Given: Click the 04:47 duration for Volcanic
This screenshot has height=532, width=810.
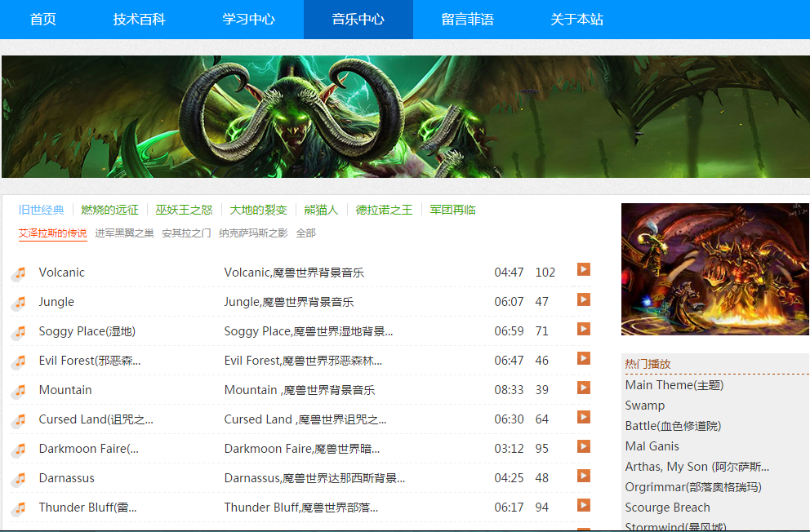Looking at the screenshot, I should tap(509, 273).
